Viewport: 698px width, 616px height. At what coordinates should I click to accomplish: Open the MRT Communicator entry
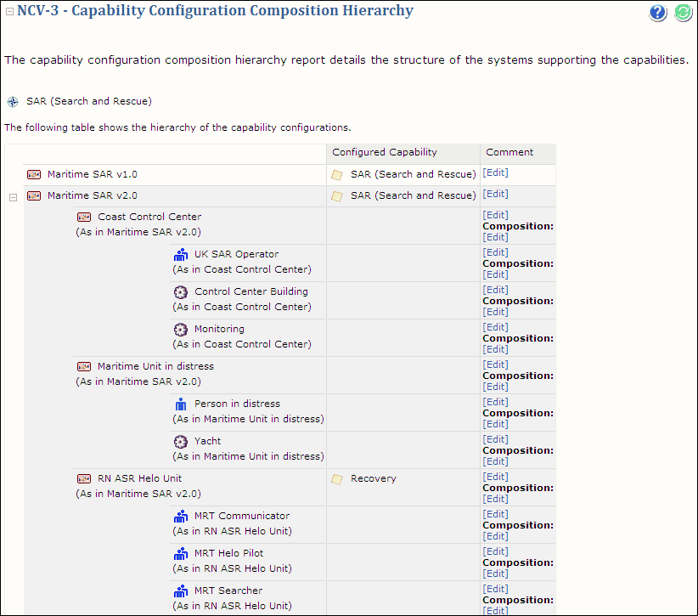(x=241, y=516)
